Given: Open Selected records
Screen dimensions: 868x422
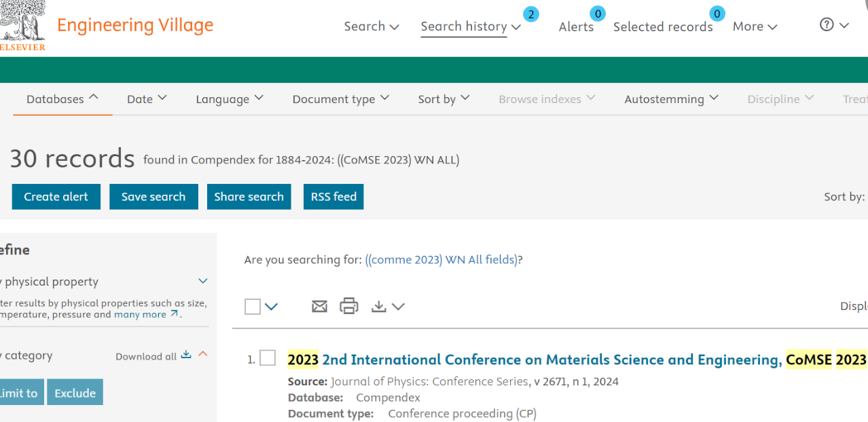Looking at the screenshot, I should point(663,26).
